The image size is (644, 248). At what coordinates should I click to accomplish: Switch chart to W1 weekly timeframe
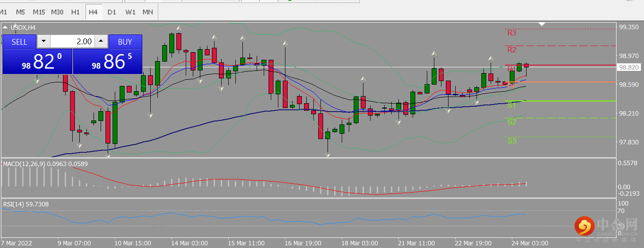coord(130,12)
